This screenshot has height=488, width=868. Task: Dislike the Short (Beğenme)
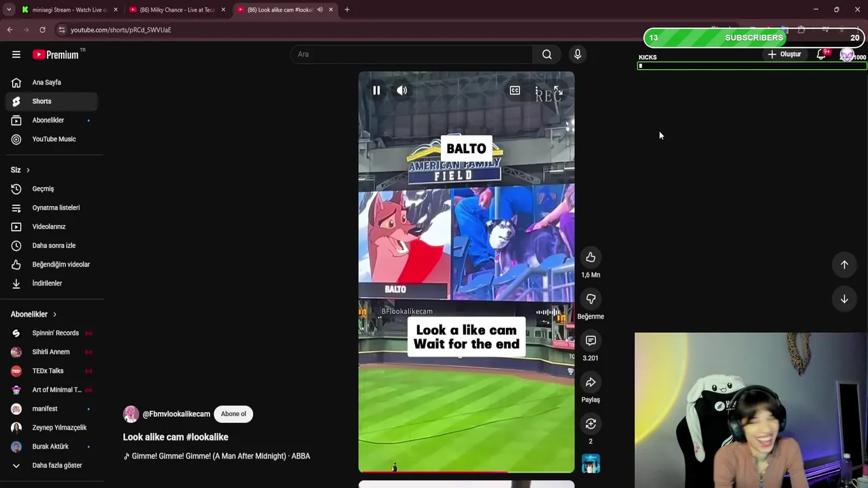coord(591,299)
